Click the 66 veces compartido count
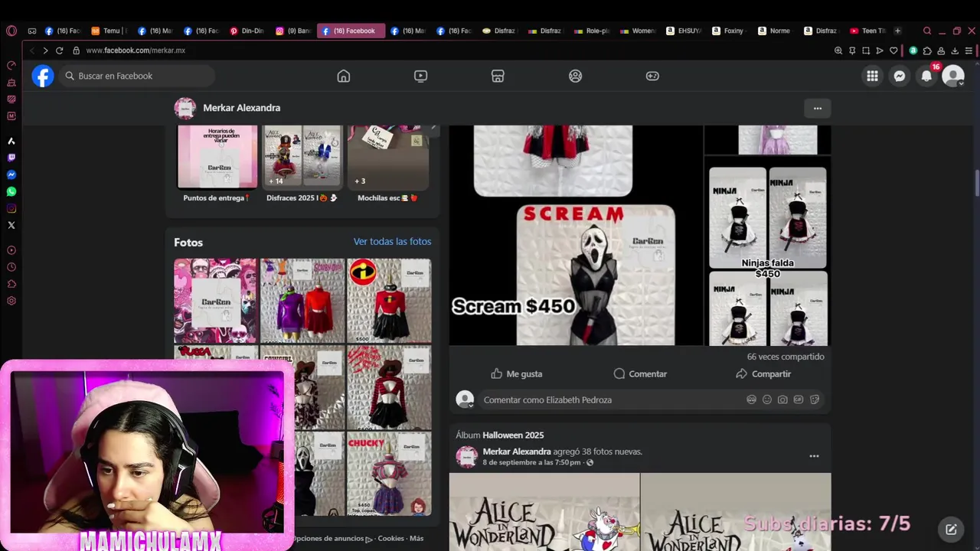Viewport: 980px width, 551px height. [786, 357]
